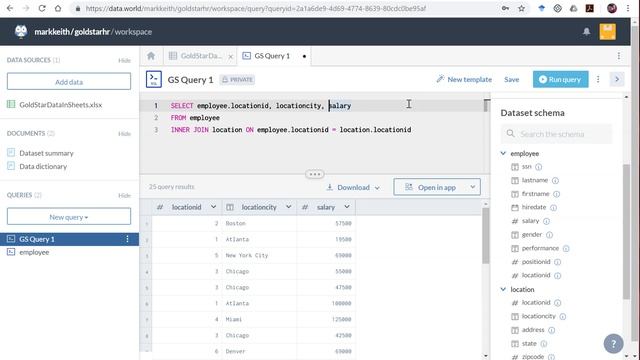This screenshot has height=360, width=640.
Task: Open GoldStarDataInSheets.xlsx file
Action: (60, 105)
